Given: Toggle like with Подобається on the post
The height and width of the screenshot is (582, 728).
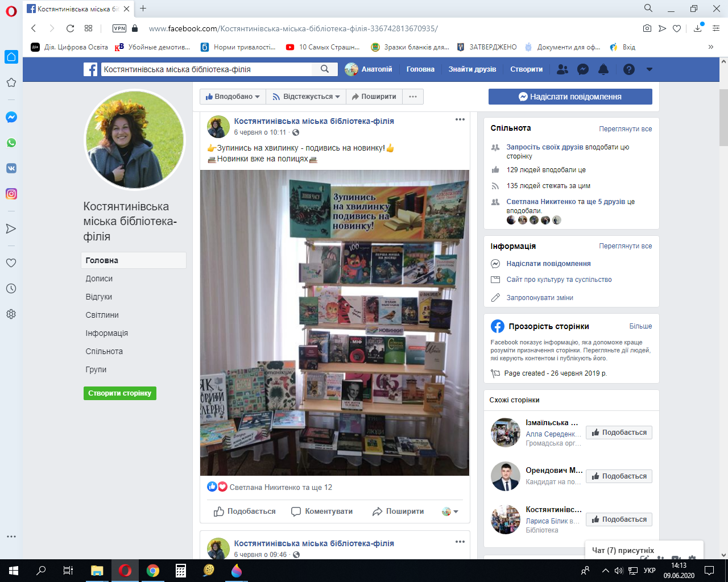Looking at the screenshot, I should click(x=245, y=512).
